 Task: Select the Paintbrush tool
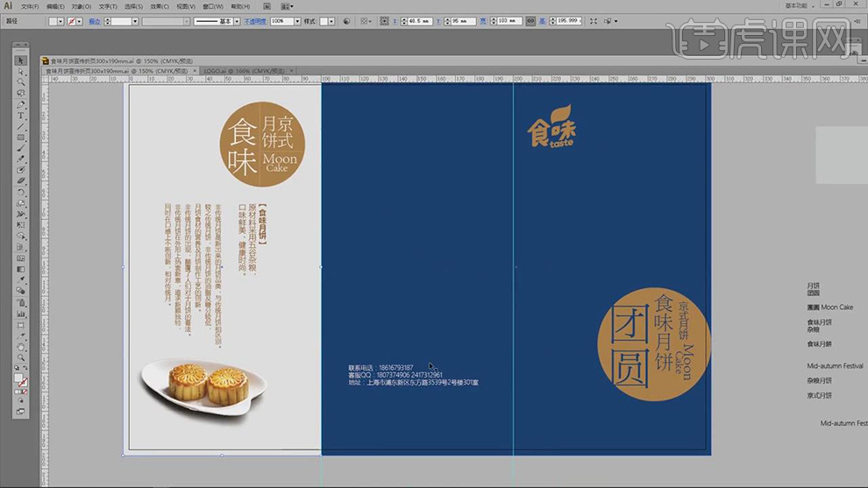point(20,149)
